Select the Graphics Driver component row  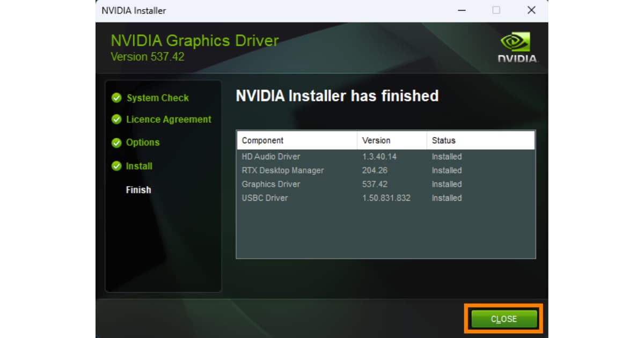coord(271,184)
